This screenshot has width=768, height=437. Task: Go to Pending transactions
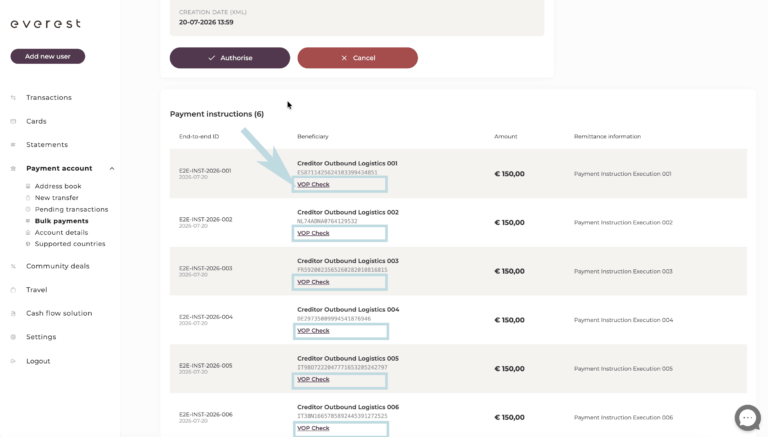point(71,209)
